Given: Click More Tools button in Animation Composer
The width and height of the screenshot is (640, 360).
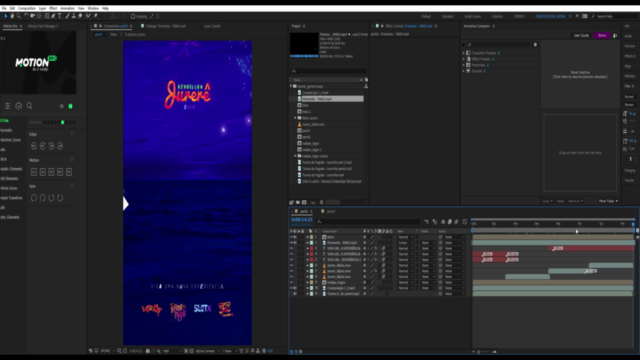Looking at the screenshot, I should click(608, 201).
